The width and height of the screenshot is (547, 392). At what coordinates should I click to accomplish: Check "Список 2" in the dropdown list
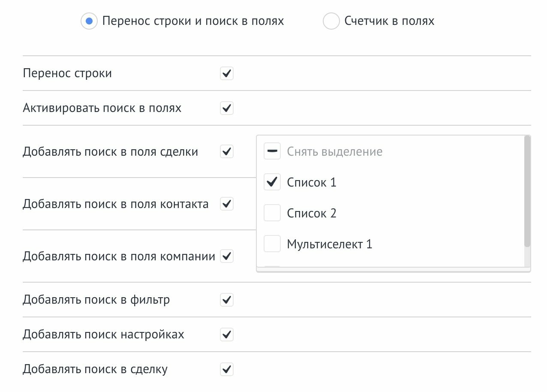(x=272, y=213)
